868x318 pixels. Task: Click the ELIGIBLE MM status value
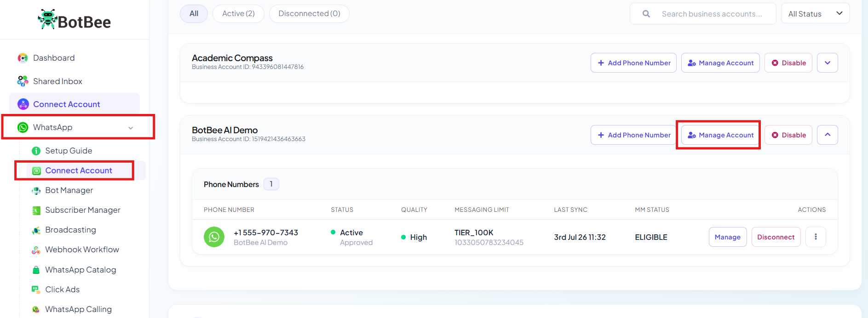point(651,237)
